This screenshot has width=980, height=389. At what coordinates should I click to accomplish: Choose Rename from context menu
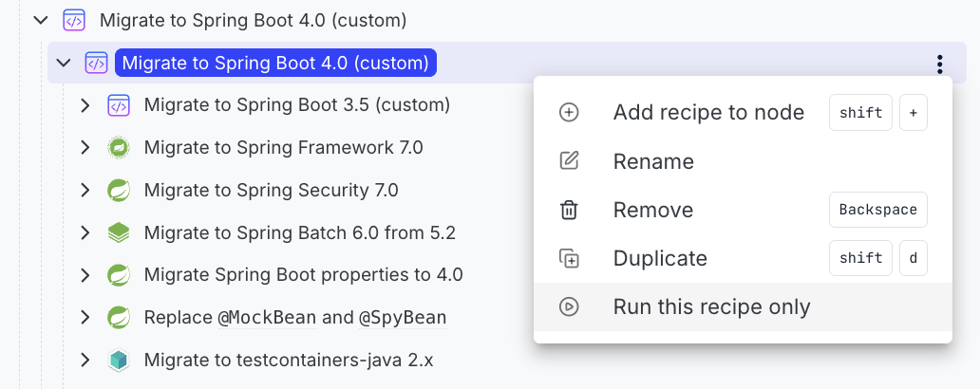(x=743, y=161)
